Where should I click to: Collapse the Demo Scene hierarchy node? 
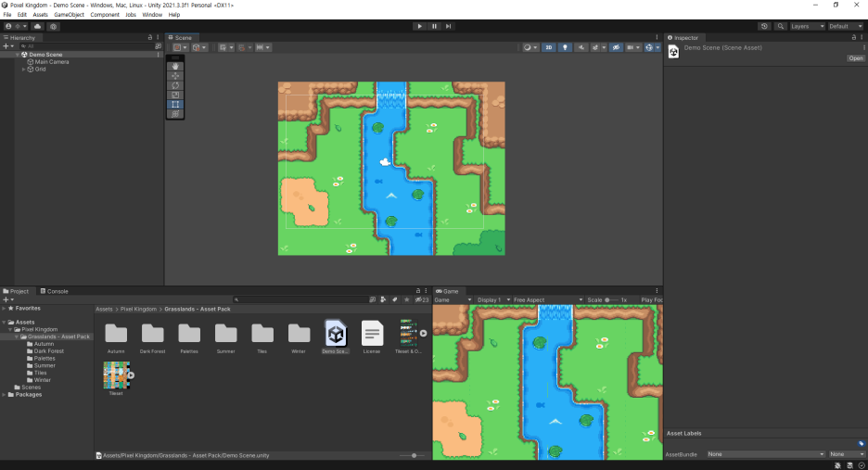[x=18, y=55]
